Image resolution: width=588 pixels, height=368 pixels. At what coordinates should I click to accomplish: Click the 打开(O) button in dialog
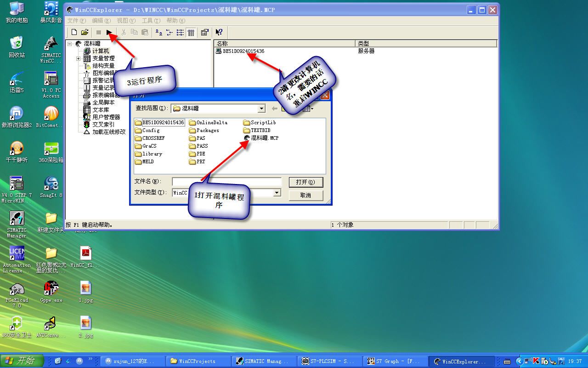tap(305, 182)
